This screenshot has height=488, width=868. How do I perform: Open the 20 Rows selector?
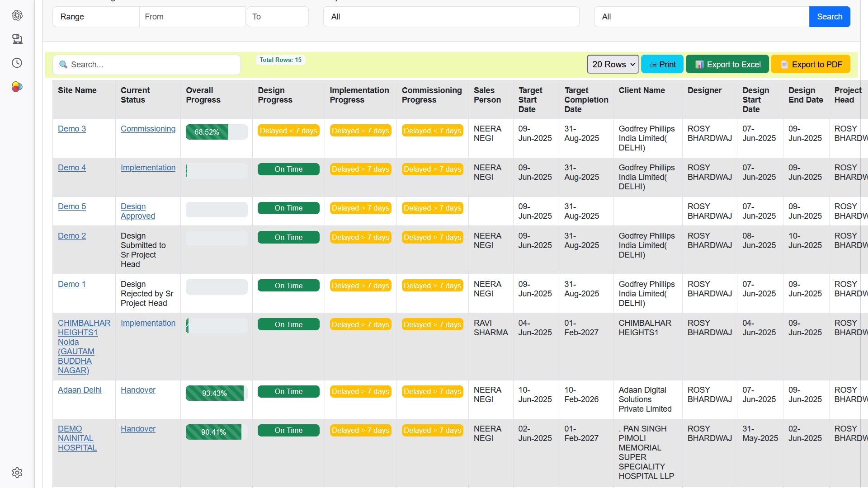click(x=612, y=64)
